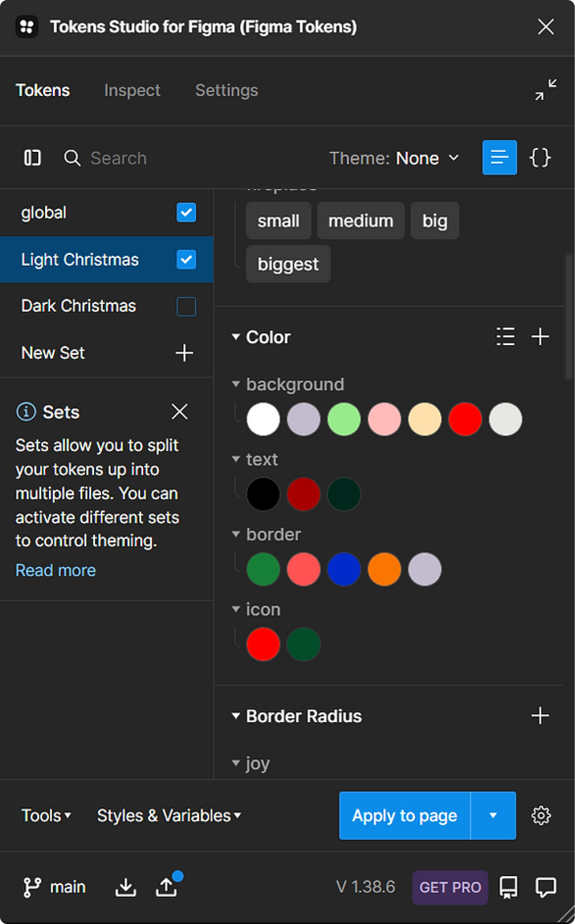Click the New Set label
Image resolution: width=575 pixels, height=924 pixels.
point(53,353)
